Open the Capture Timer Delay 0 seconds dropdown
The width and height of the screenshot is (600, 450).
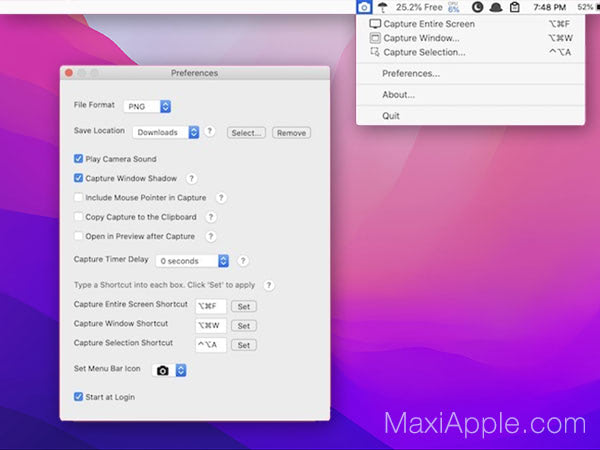pos(192,261)
